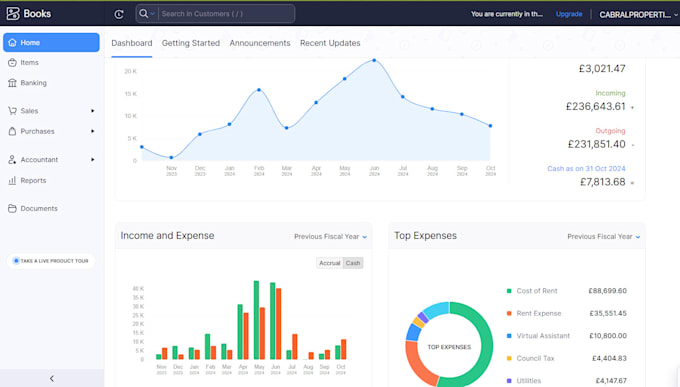Viewport: 680px width, 387px height.
Task: Select Home in the sidebar
Action: [51, 43]
